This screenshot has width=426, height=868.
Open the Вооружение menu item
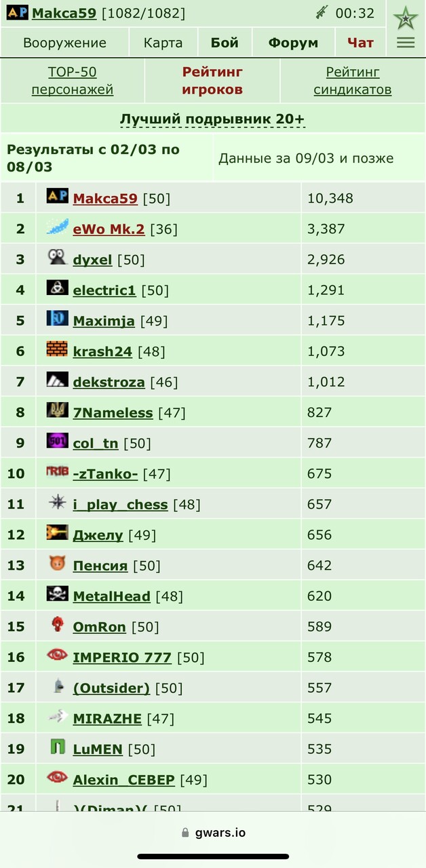click(64, 43)
